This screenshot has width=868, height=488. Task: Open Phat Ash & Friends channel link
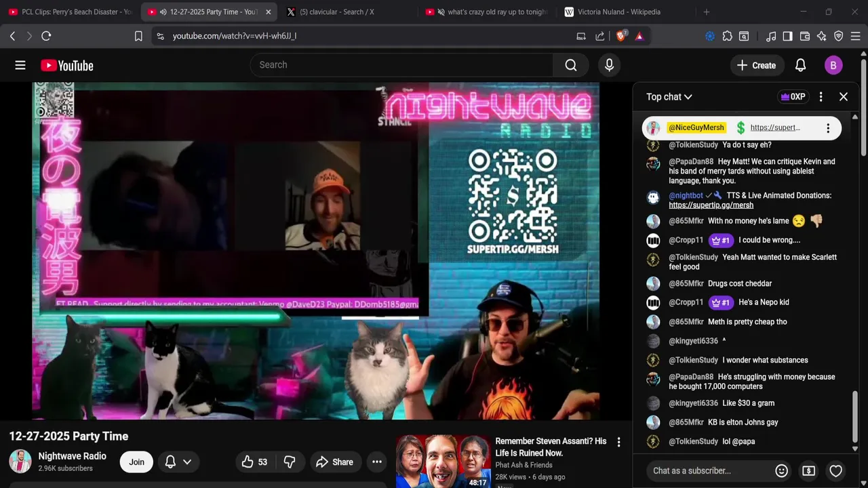pos(524,465)
